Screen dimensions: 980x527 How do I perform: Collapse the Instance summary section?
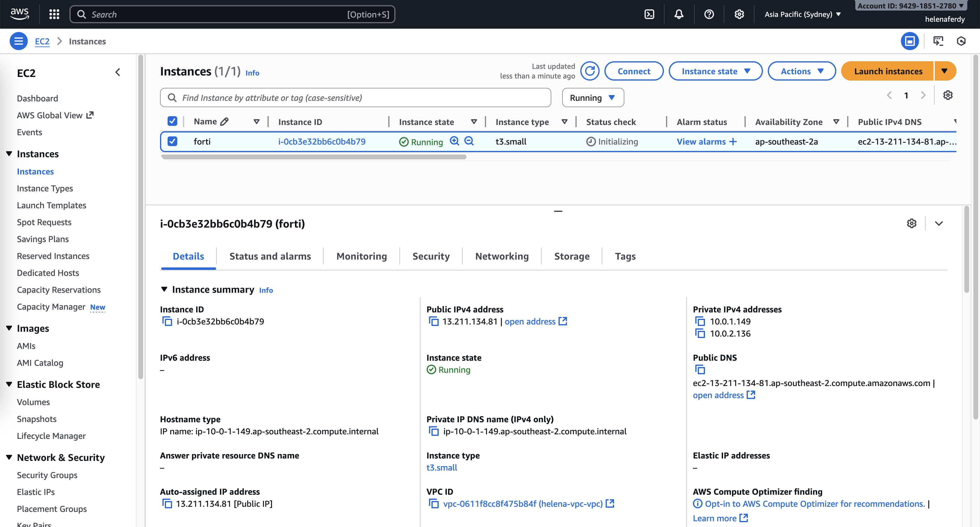pos(164,289)
